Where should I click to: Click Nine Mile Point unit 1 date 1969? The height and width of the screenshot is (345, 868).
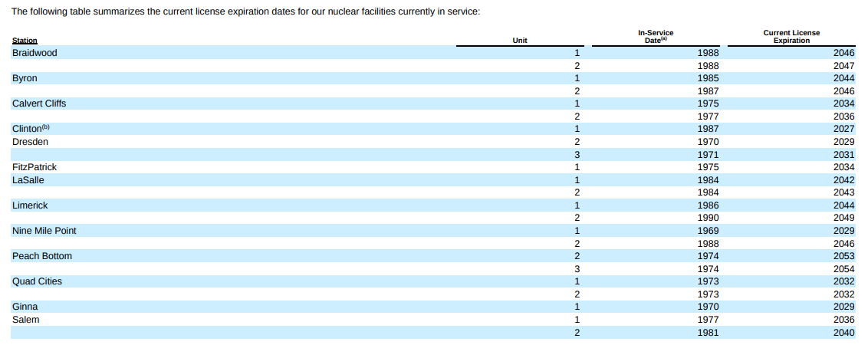click(x=708, y=230)
